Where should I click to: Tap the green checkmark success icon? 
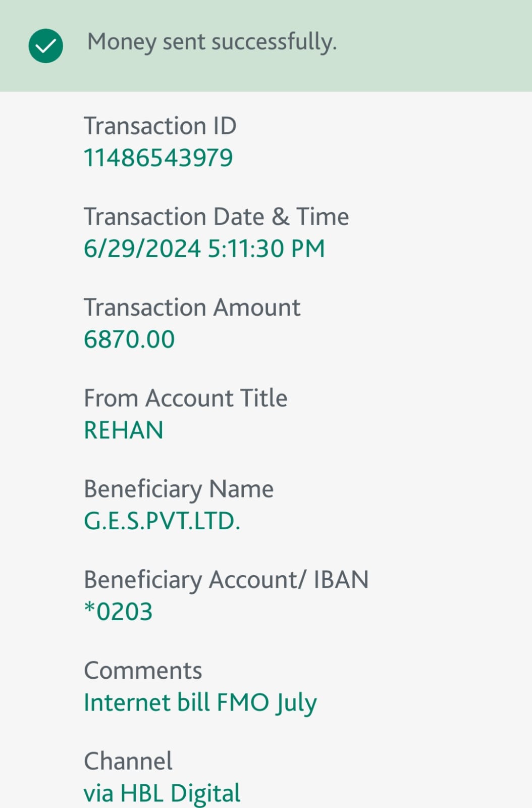pos(46,46)
